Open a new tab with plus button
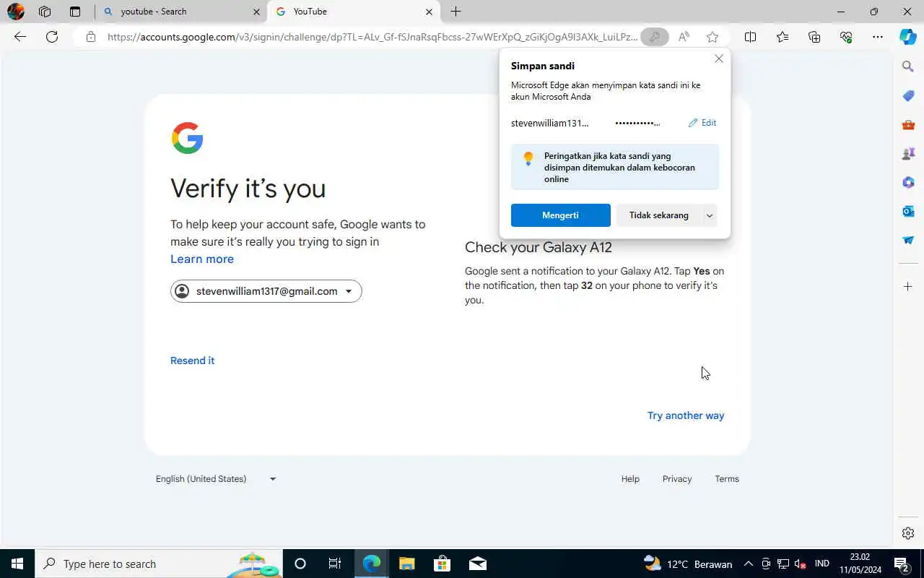The width and height of the screenshot is (924, 578). coord(456,12)
